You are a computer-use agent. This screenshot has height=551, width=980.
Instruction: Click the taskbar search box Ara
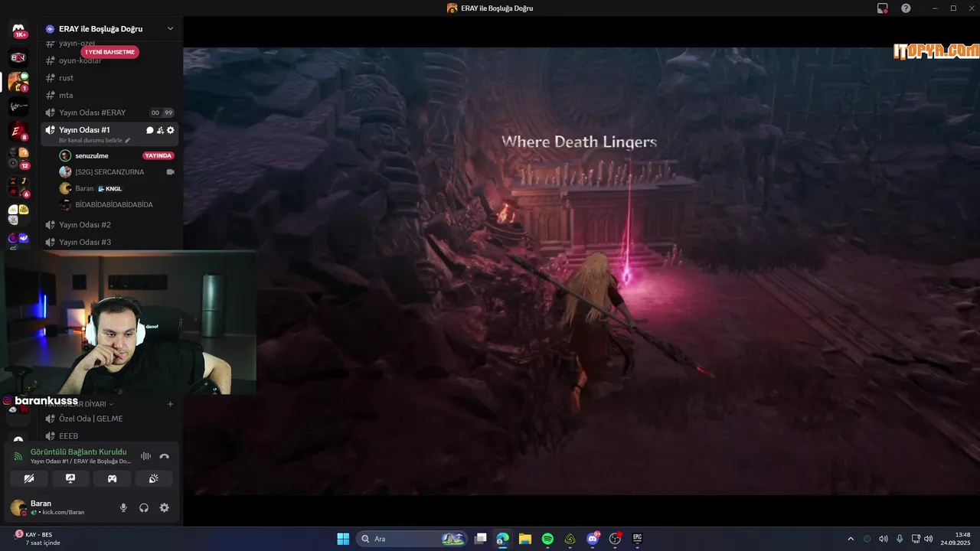pos(412,539)
